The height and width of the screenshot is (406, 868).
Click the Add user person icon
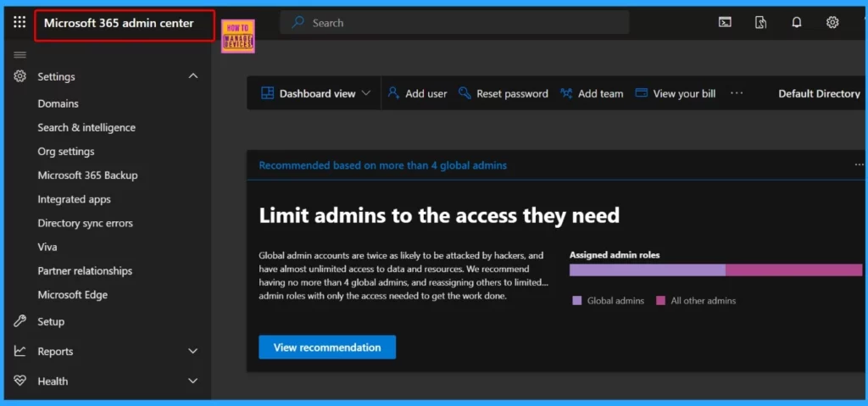click(x=393, y=93)
